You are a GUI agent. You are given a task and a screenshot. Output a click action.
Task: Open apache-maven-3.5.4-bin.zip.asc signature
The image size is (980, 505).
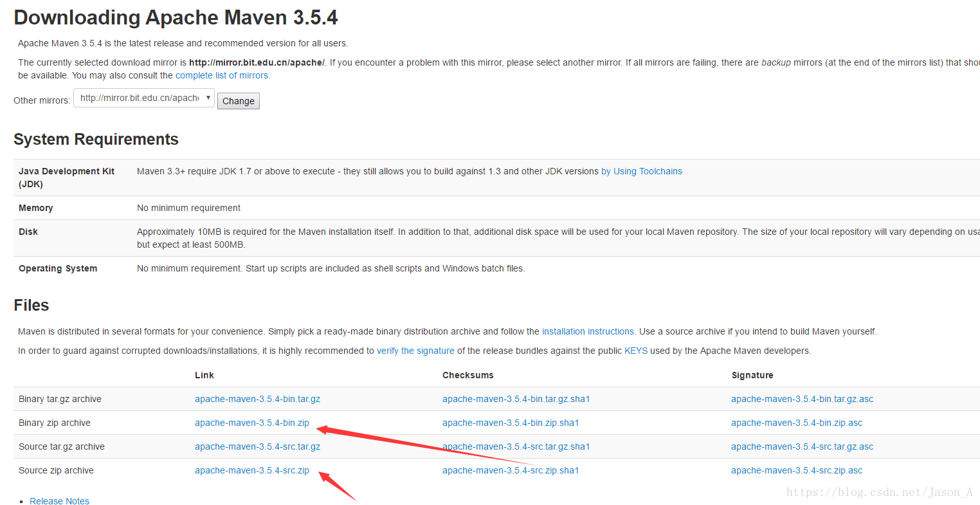(x=797, y=423)
